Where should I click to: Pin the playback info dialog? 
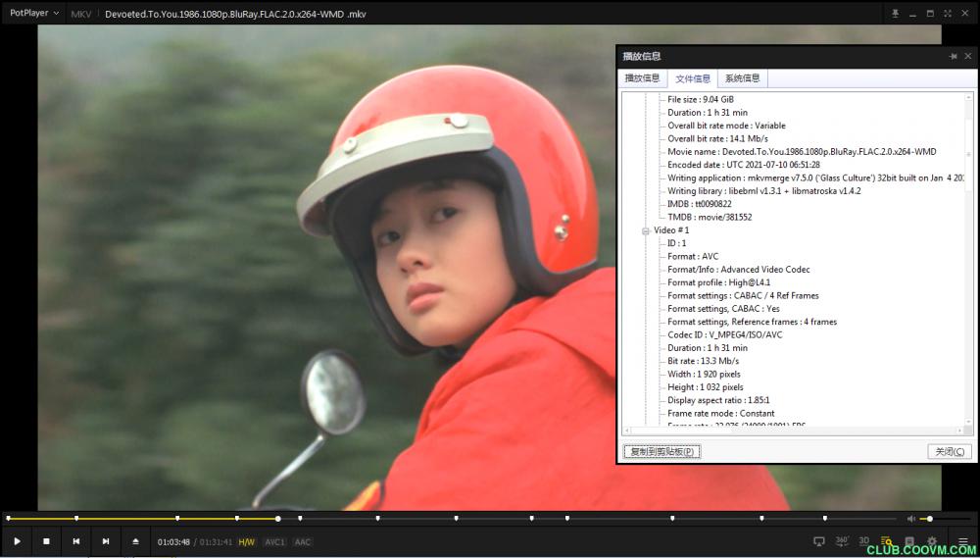954,56
